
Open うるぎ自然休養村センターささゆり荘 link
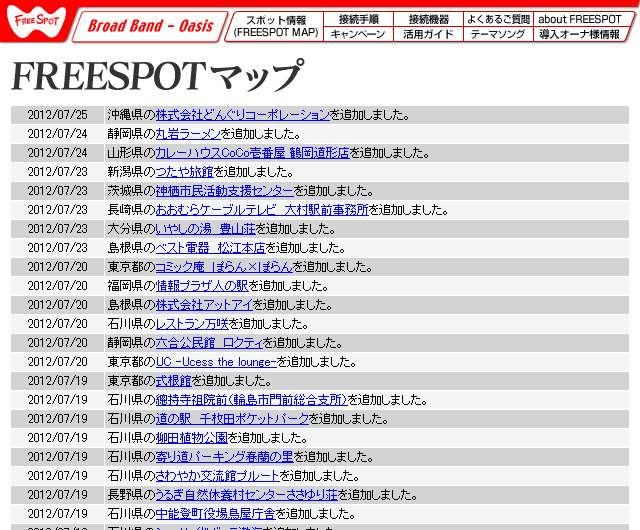tap(247, 494)
